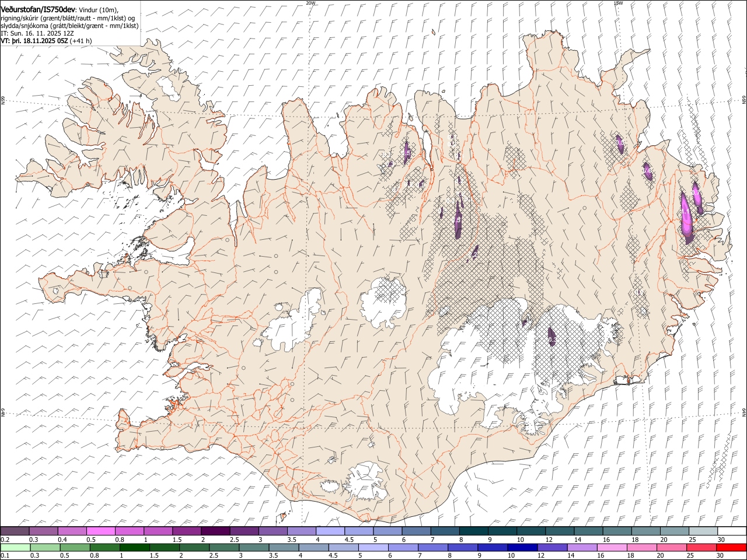Click the '(+41 h)' forecast offset text
This screenshot has height=560, width=747.
coord(82,41)
